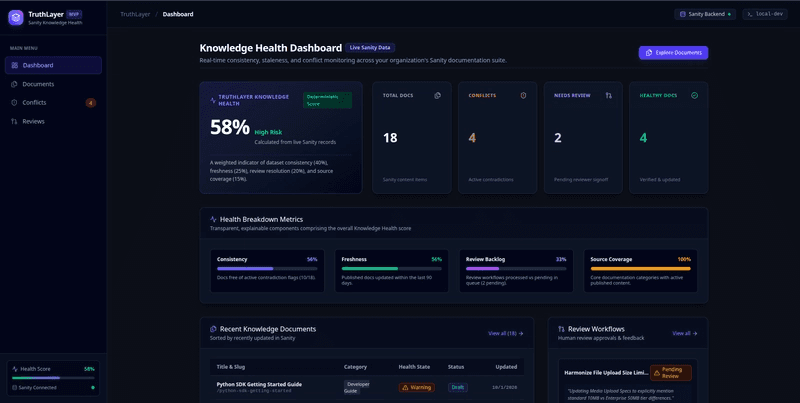Click the Sanity Connected status
This screenshot has height=403, width=800.
coord(53,388)
